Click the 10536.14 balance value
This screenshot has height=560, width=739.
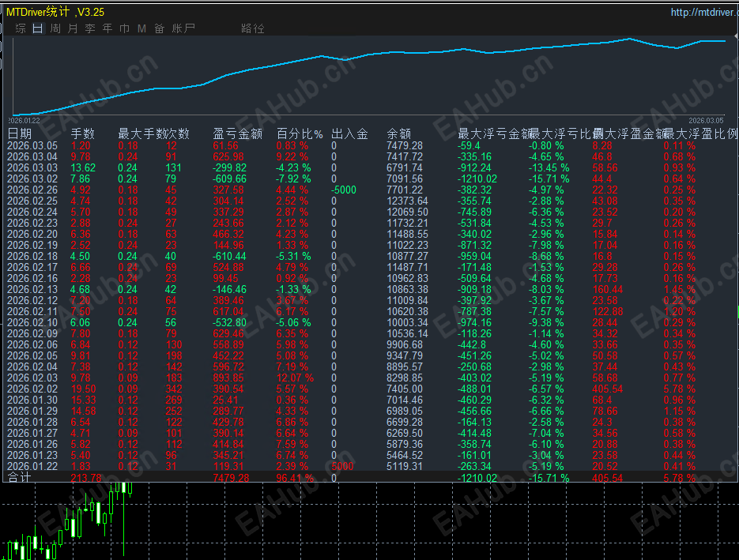click(x=407, y=333)
